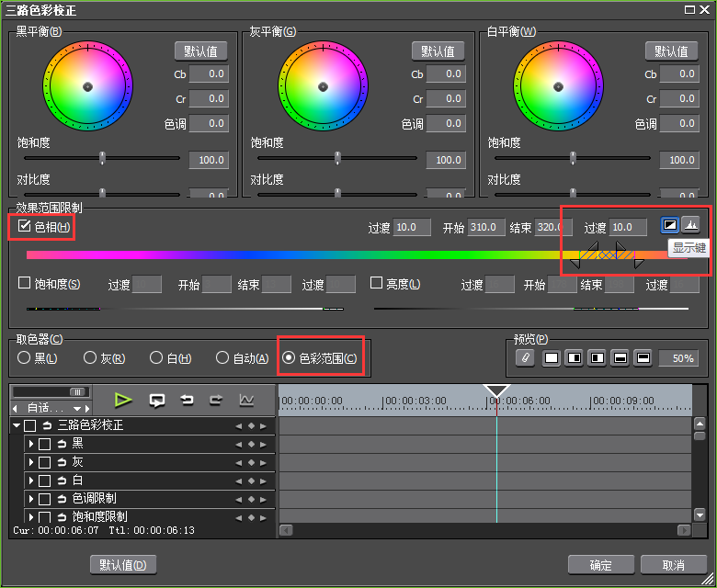Go to previous keyframe on 黑 row
The height and width of the screenshot is (588, 717).
click(238, 445)
